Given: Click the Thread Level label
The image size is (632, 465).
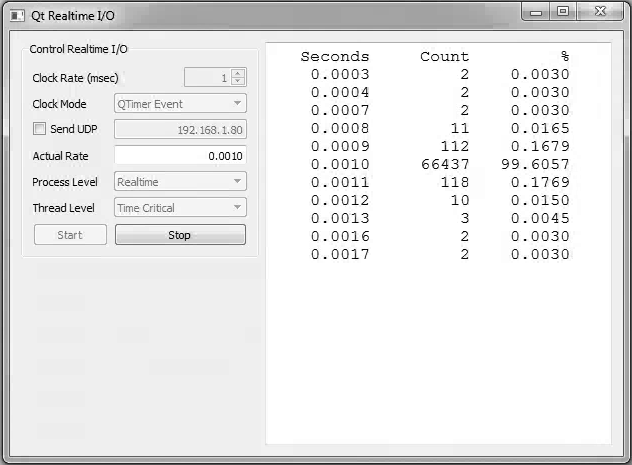Looking at the screenshot, I should click(x=64, y=208).
